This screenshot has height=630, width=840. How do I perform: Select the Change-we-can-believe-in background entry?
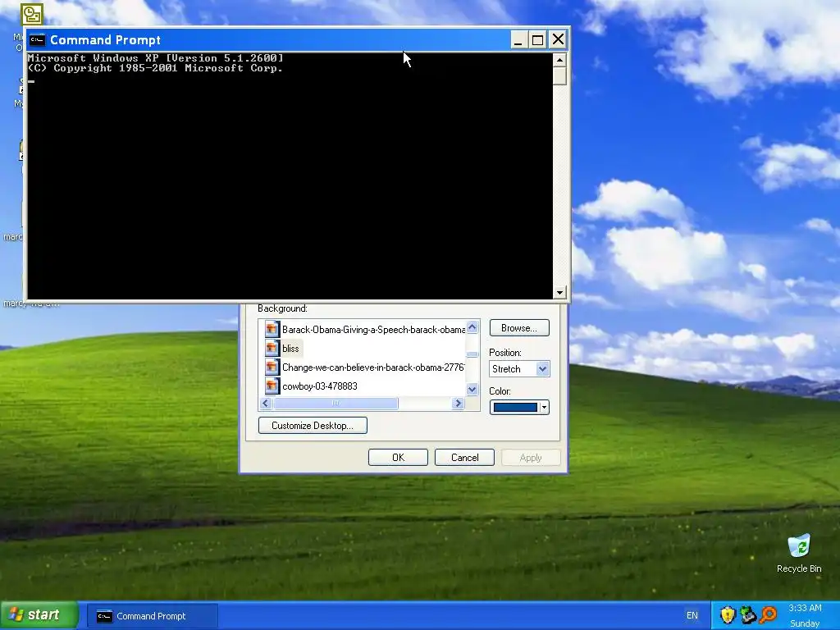[365, 367]
